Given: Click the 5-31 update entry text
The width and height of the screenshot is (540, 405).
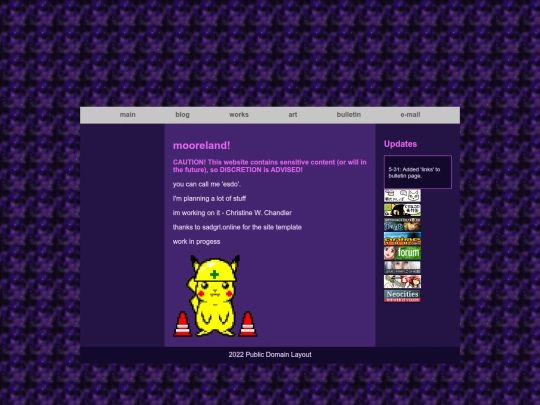Looking at the screenshot, I should 414,173.
